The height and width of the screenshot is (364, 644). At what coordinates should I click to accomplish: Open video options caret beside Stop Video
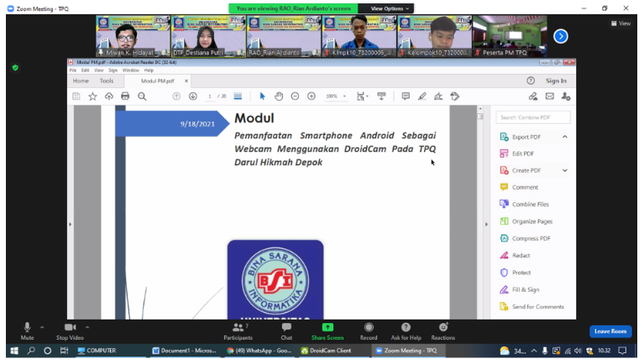point(87,327)
